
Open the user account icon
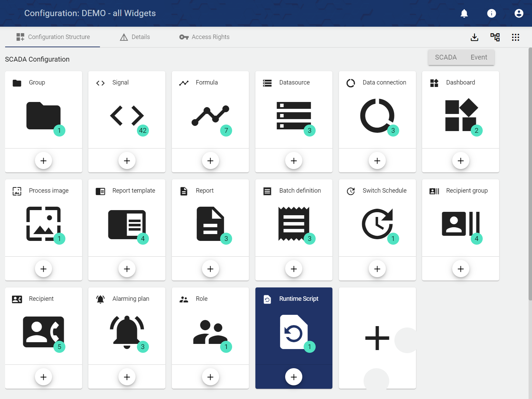(519, 13)
